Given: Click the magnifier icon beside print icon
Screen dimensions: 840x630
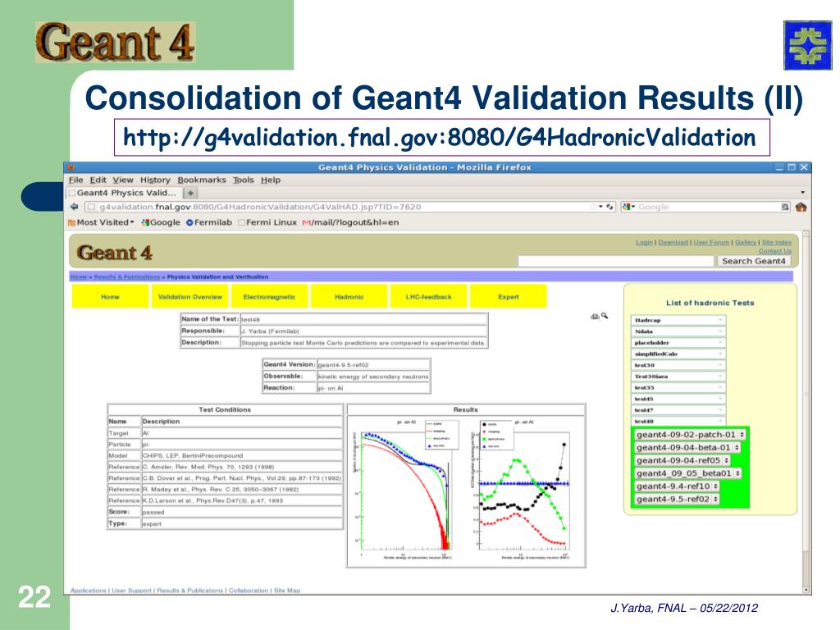Looking at the screenshot, I should click(605, 316).
